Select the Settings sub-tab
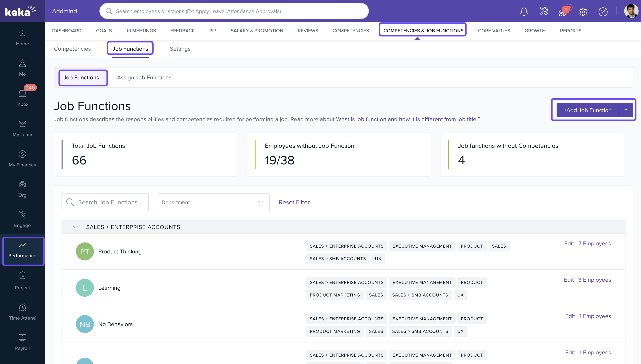Screen dimensions: 641x364 point(180,49)
